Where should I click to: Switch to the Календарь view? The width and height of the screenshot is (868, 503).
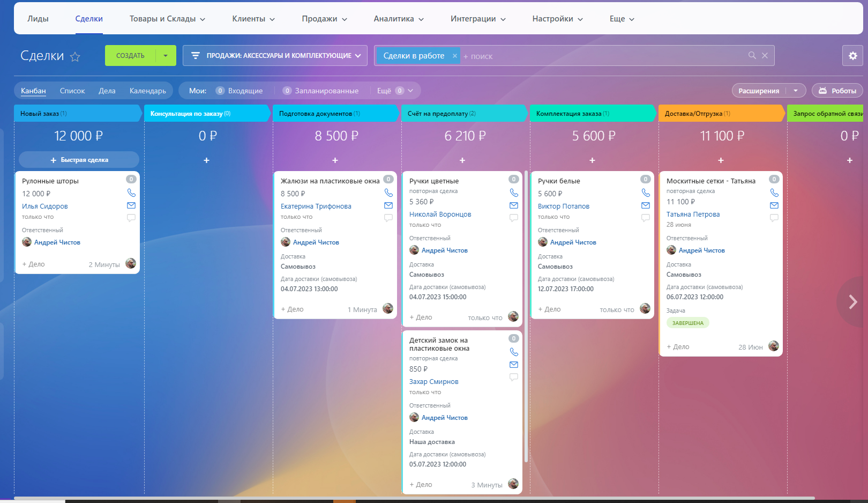148,91
